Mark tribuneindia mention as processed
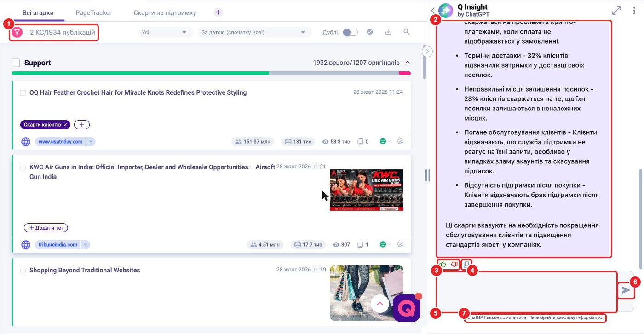 [400, 245]
